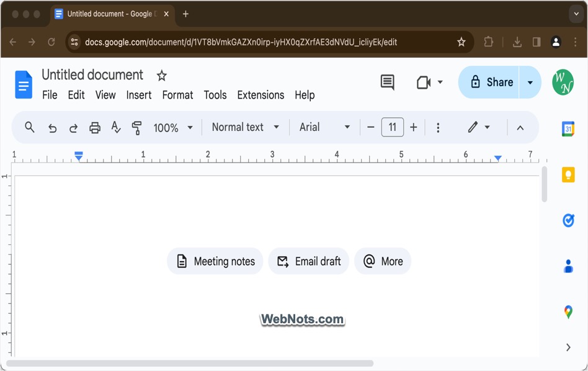Click the Share button

pyautogui.click(x=493, y=82)
